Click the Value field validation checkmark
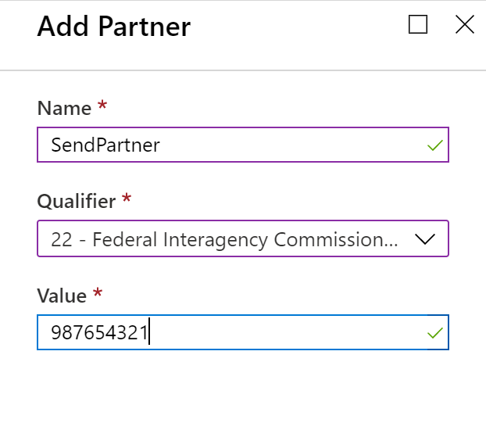Image resolution: width=486 pixels, height=448 pixels. pyautogui.click(x=435, y=333)
